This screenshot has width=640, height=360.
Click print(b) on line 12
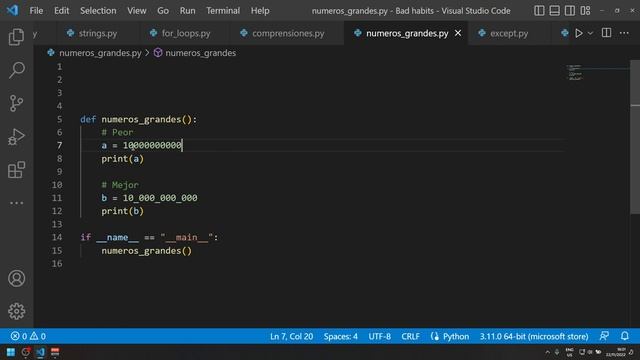pyautogui.click(x=122, y=211)
